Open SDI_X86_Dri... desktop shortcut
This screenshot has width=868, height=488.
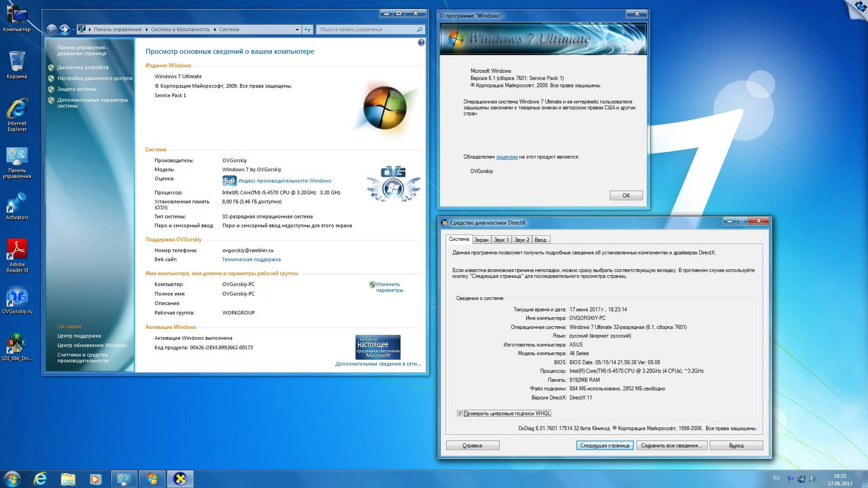[17, 347]
